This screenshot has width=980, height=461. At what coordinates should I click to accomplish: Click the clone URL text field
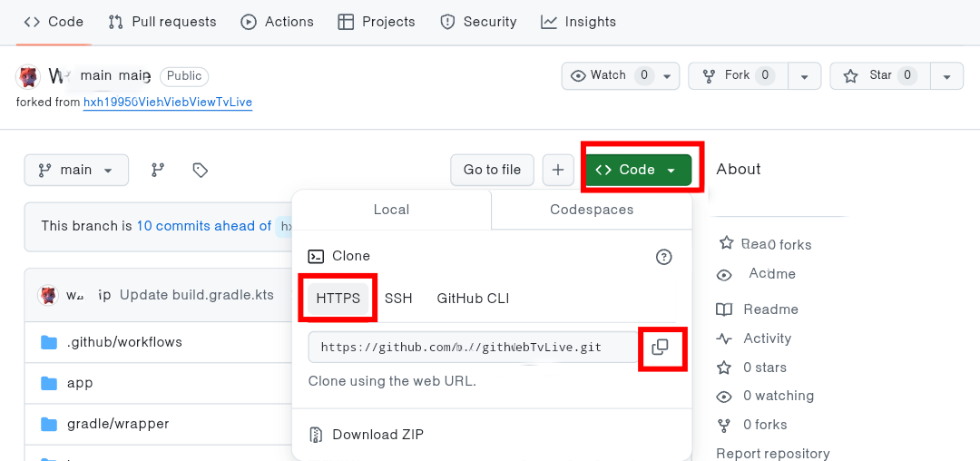click(x=472, y=348)
